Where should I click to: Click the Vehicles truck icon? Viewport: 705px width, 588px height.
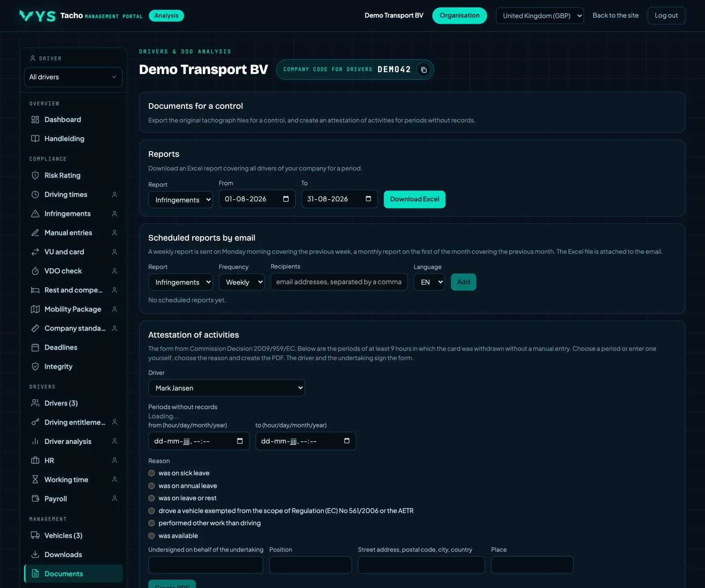(35, 535)
